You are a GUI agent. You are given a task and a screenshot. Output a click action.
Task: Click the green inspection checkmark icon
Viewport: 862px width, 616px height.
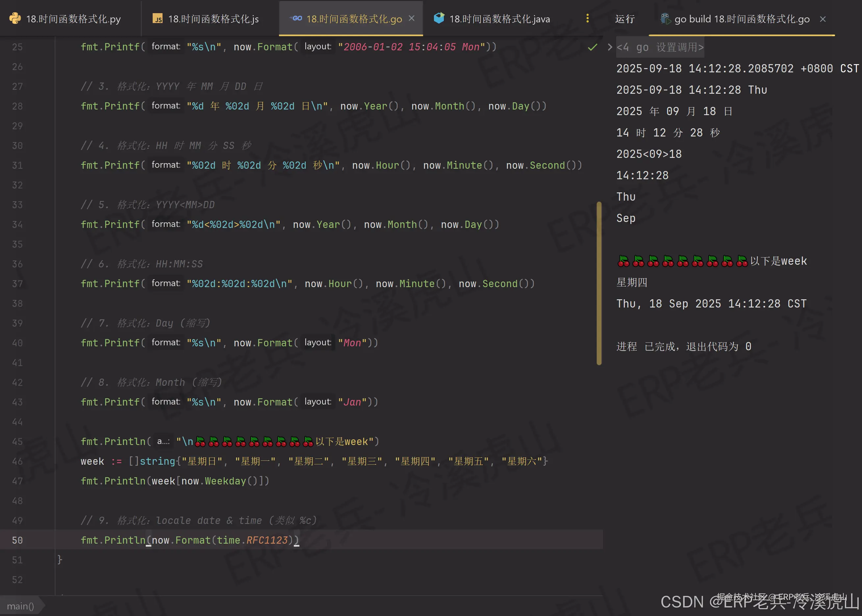(592, 47)
